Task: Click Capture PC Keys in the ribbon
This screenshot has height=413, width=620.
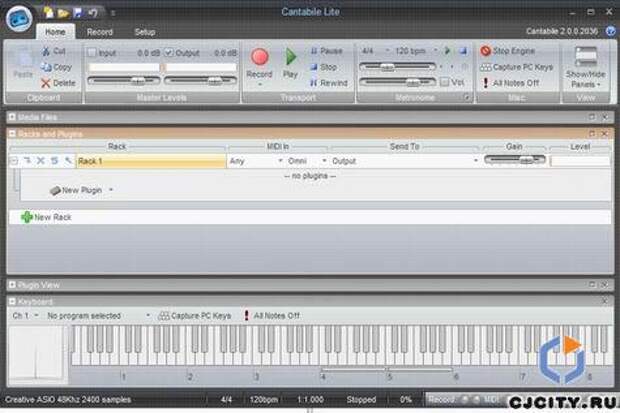Action: click(516, 67)
